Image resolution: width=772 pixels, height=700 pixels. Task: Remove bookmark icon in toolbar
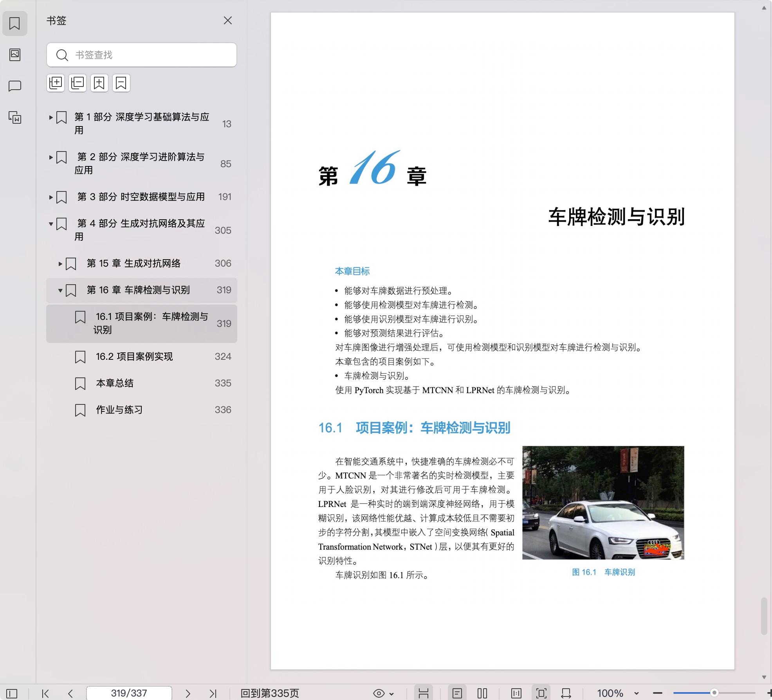click(121, 83)
